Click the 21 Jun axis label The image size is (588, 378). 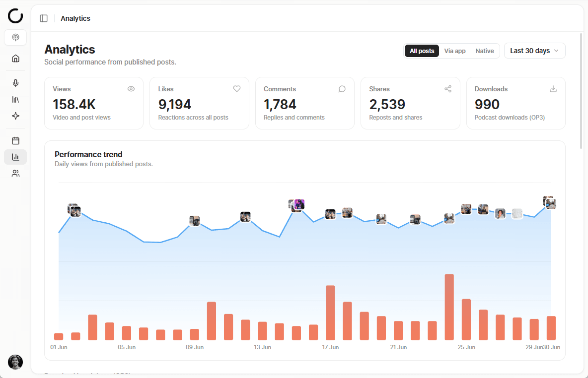coord(398,347)
